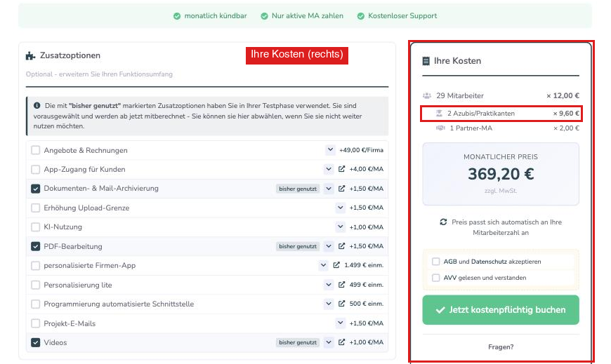611x364 pixels.
Task: Open external link for Personalisierung lite
Action: (341, 285)
